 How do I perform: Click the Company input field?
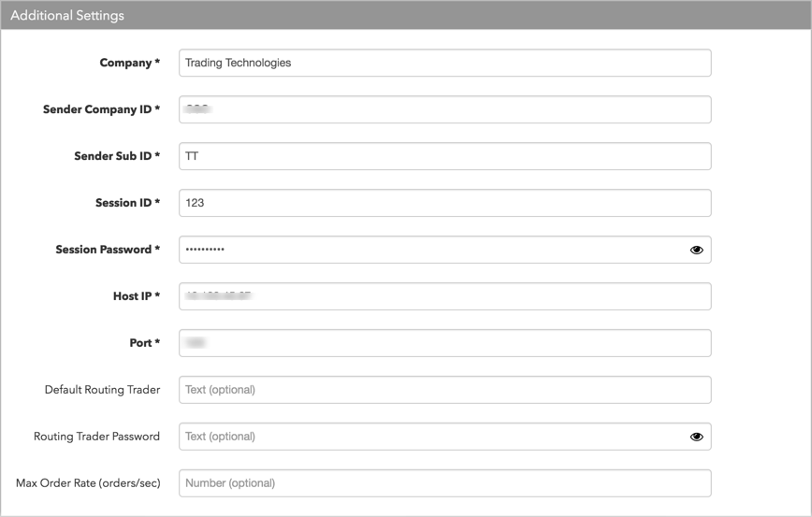[445, 64]
